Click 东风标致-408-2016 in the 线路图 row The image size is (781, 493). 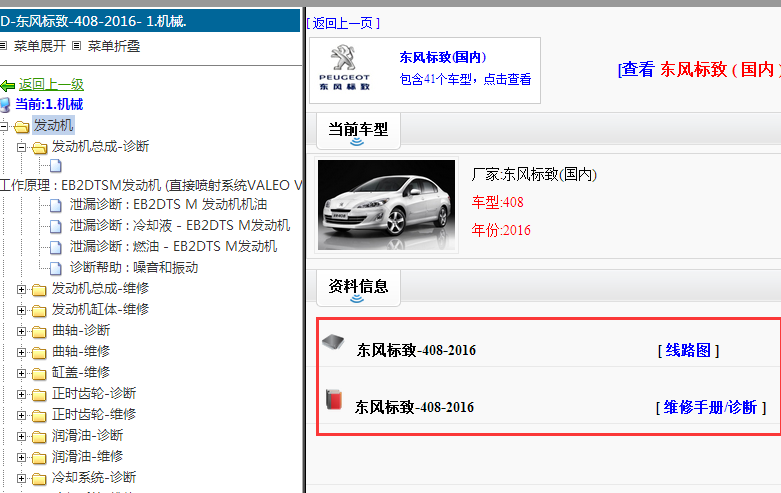pos(416,351)
